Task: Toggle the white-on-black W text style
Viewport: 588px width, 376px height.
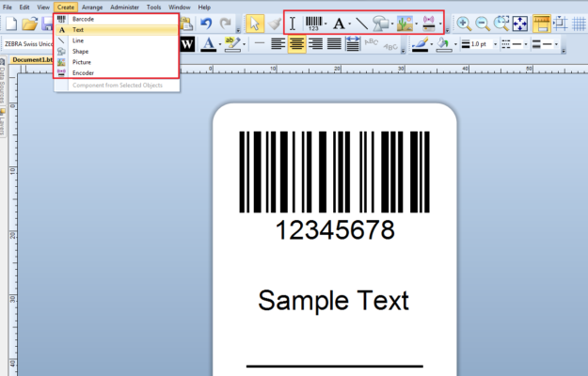Action: click(187, 44)
